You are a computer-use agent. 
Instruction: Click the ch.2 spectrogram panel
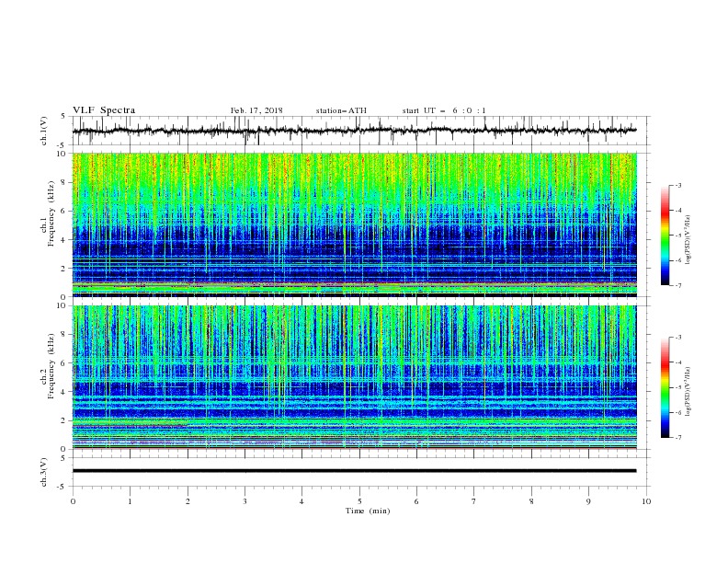(x=354, y=377)
